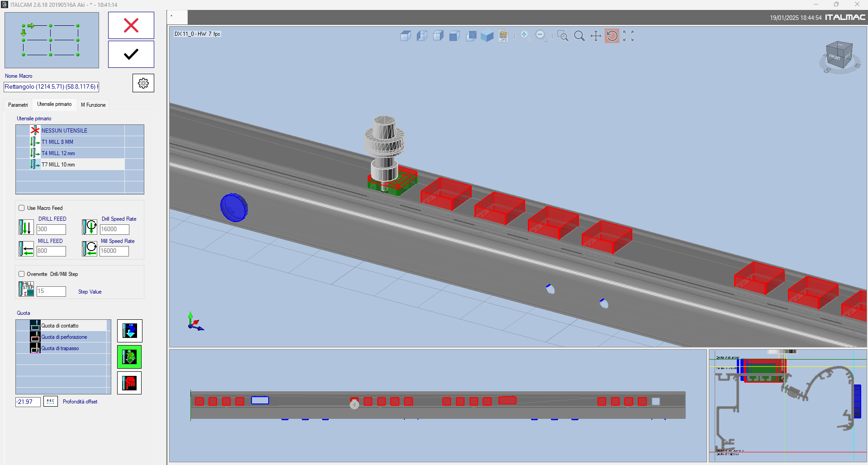Open the M Funzione tab
Viewport: 868px width, 465px height.
[x=93, y=105]
